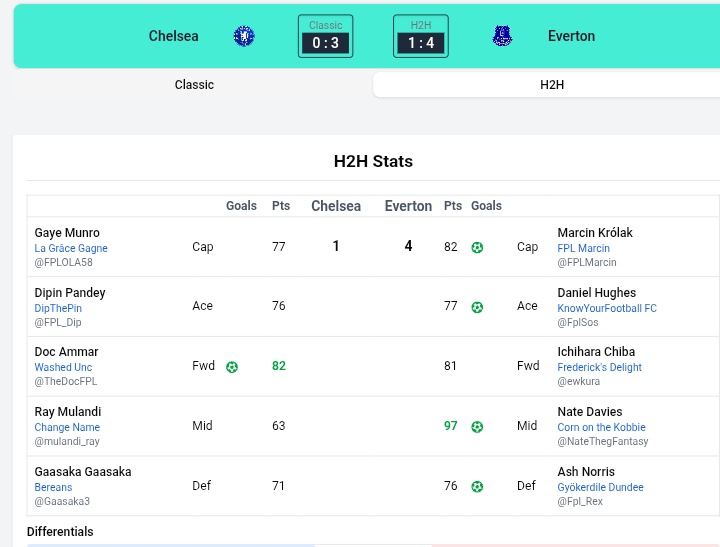Click the @FPLMarcin handle
The height and width of the screenshot is (547, 720).
point(587,262)
